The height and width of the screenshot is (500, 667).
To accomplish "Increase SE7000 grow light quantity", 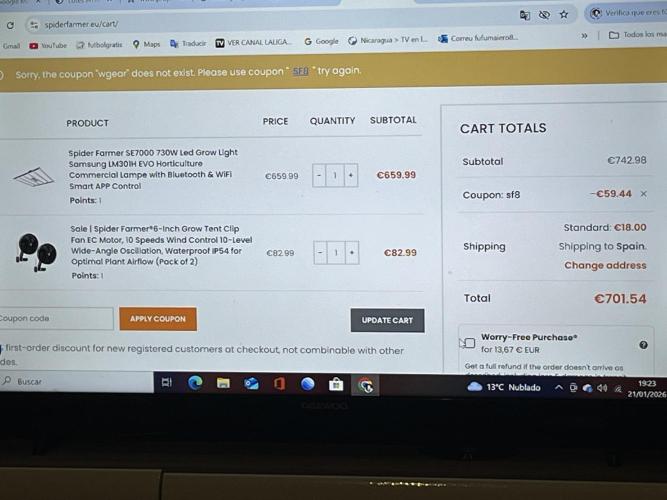I will (351, 175).
